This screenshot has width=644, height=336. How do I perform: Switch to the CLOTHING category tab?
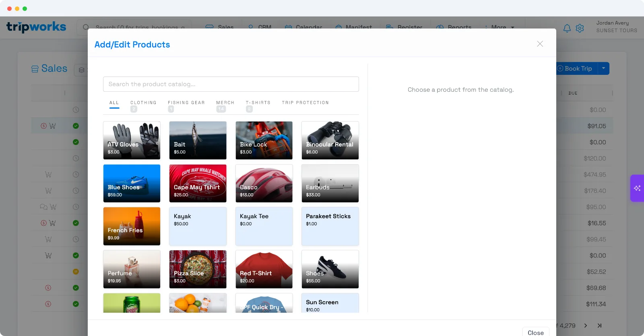click(x=143, y=106)
